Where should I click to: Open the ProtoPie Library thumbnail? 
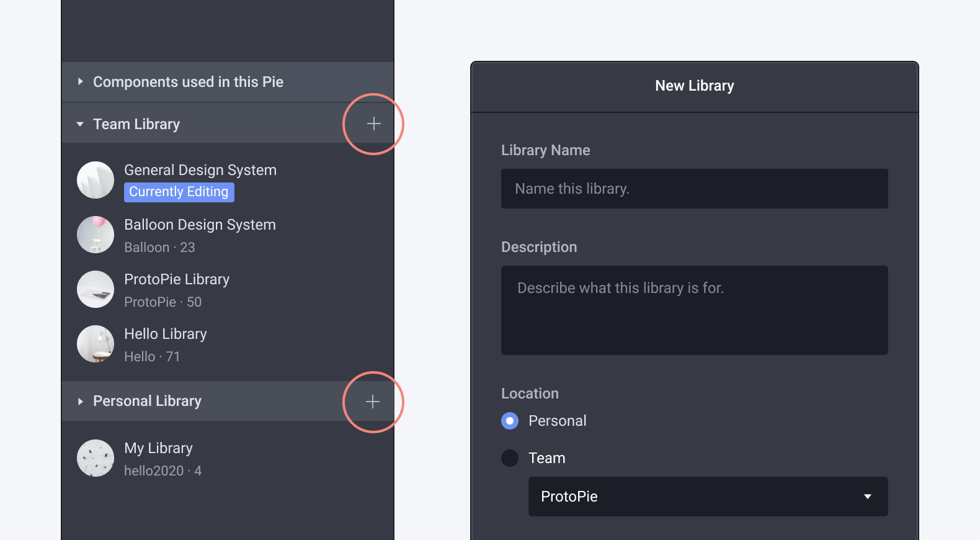point(95,289)
